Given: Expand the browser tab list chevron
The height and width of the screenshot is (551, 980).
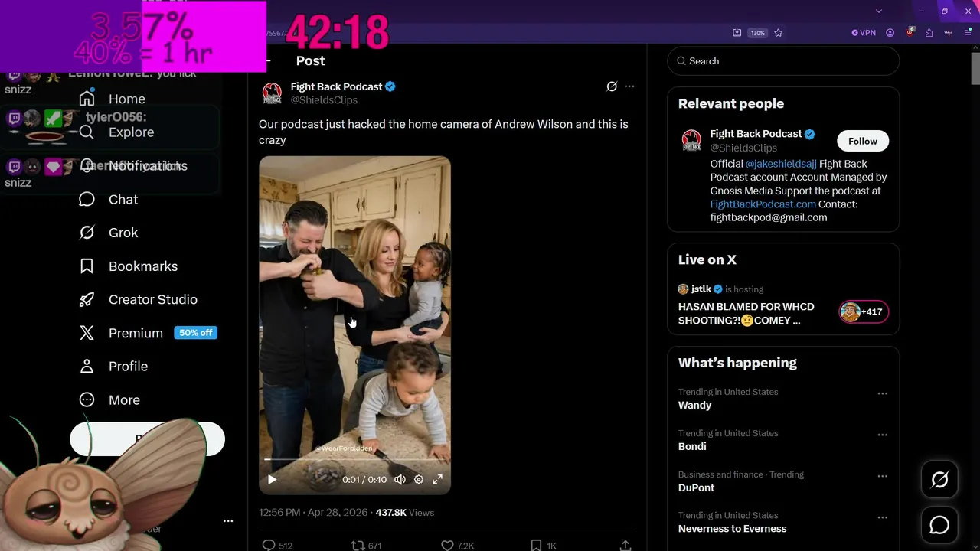Looking at the screenshot, I should (x=879, y=11).
